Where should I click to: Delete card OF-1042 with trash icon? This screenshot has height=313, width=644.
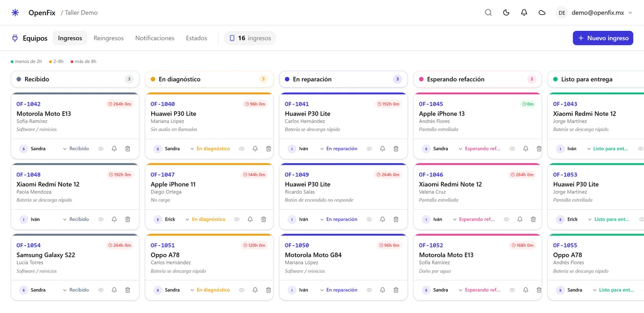pyautogui.click(x=128, y=149)
